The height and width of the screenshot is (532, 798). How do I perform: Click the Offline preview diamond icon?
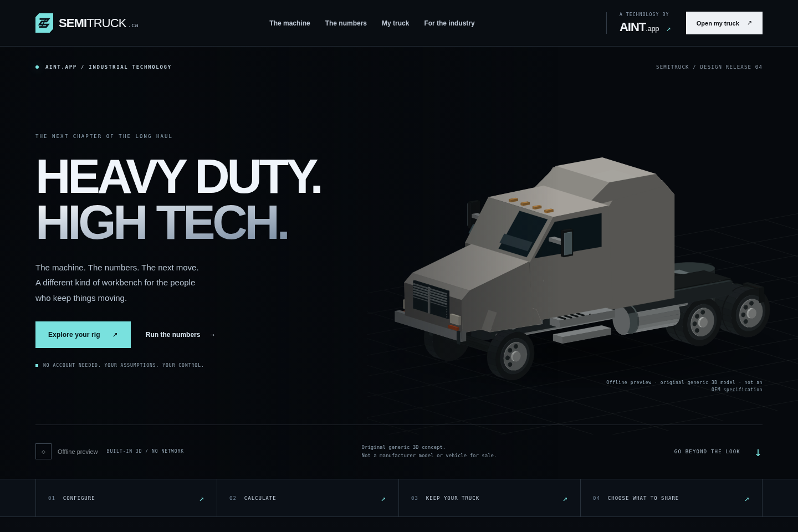(x=43, y=451)
